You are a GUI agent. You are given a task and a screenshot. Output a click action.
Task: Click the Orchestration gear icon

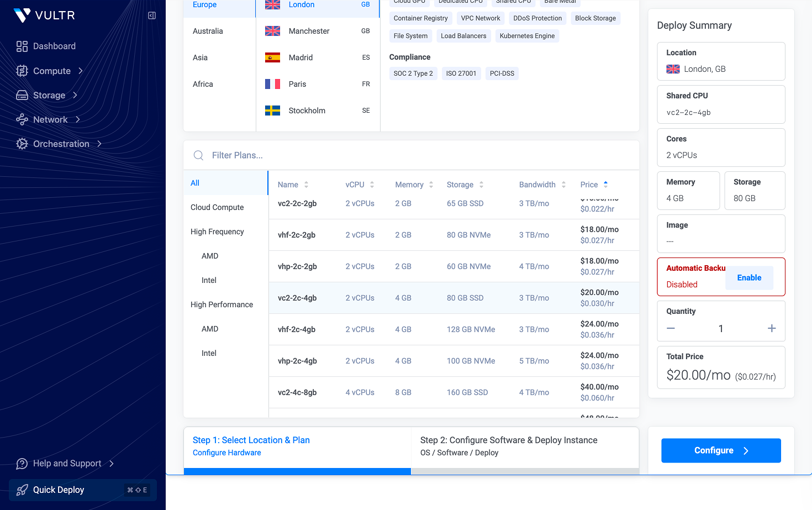(x=22, y=144)
